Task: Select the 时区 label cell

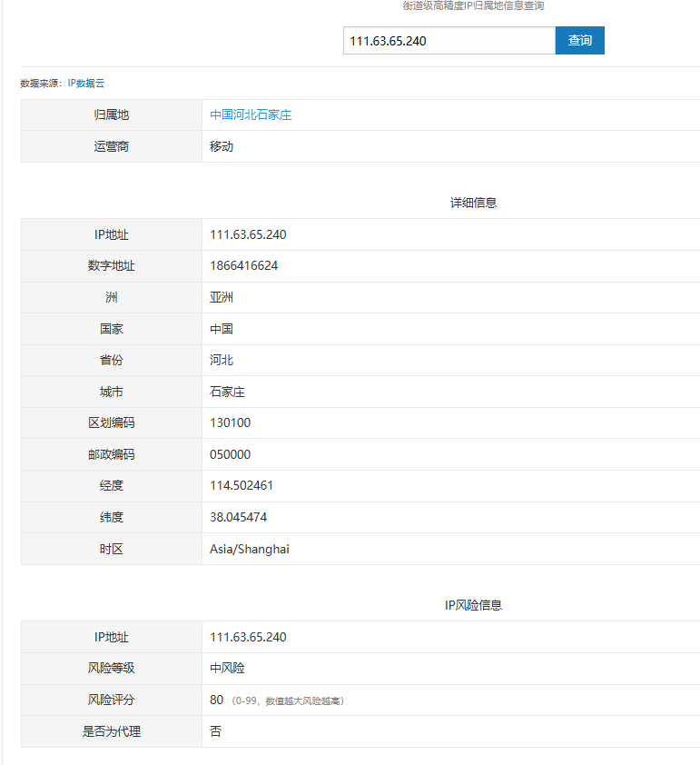Action: [x=112, y=550]
